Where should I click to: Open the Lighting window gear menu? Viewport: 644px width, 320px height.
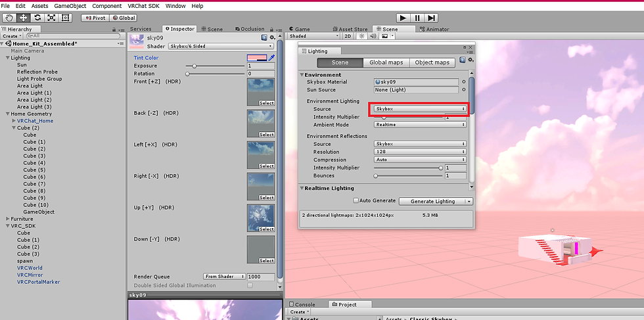[x=471, y=60]
